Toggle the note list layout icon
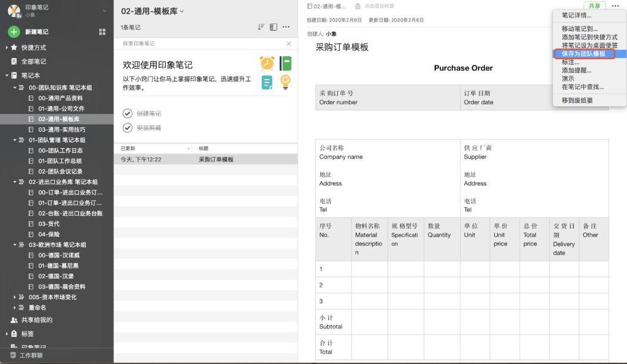This screenshot has width=627, height=364. tap(274, 27)
